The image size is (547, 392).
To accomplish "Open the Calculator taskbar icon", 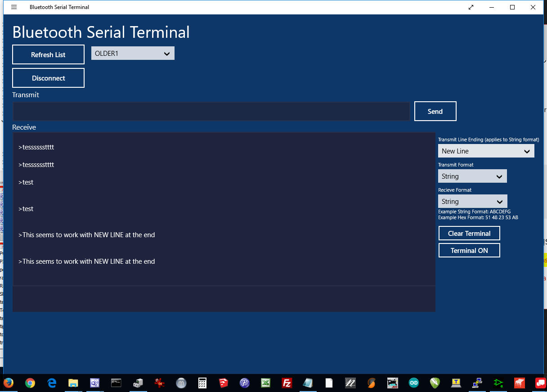I will [x=202, y=383].
